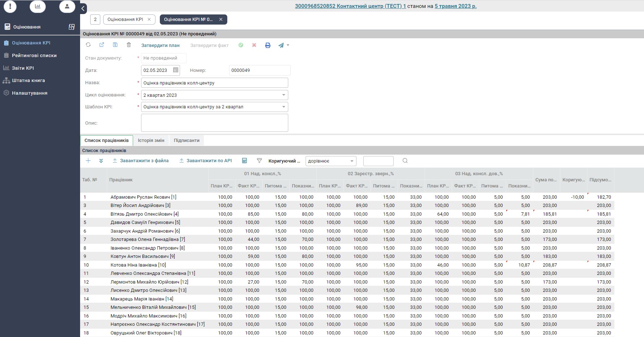Open the Підписанти tab
644x337 pixels.
click(x=187, y=141)
